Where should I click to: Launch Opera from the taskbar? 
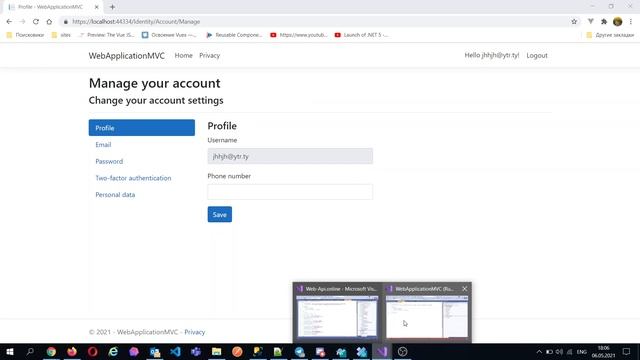(x=93, y=351)
